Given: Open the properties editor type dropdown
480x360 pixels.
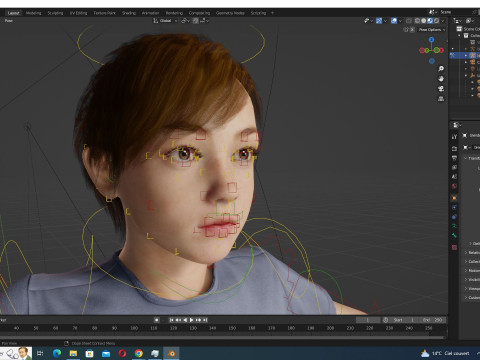Looking at the screenshot, I should point(457,125).
